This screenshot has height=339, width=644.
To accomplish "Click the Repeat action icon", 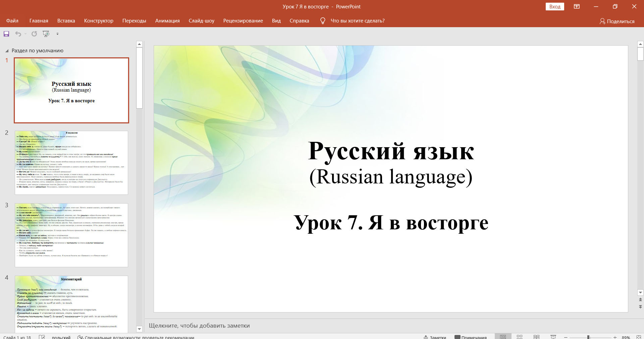I will pos(34,34).
